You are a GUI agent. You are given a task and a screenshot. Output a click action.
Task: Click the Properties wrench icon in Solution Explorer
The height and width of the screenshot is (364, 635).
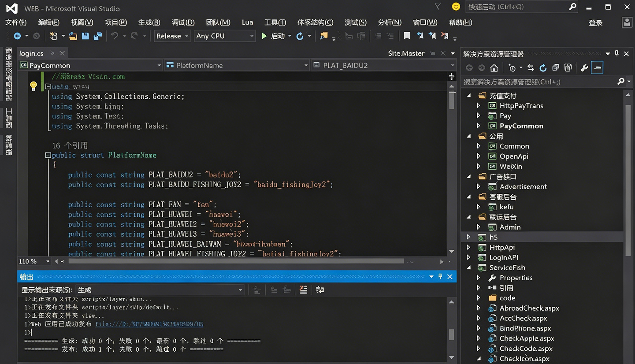(x=584, y=68)
